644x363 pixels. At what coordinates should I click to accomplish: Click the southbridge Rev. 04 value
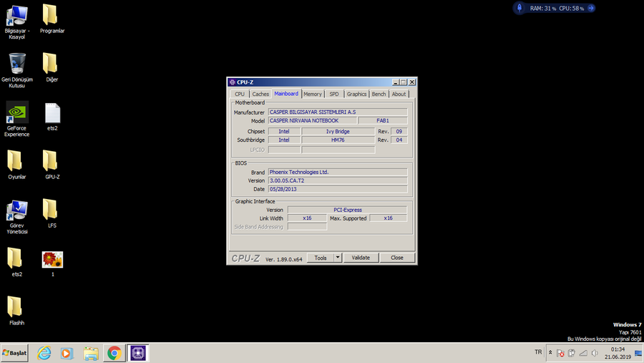pos(399,140)
